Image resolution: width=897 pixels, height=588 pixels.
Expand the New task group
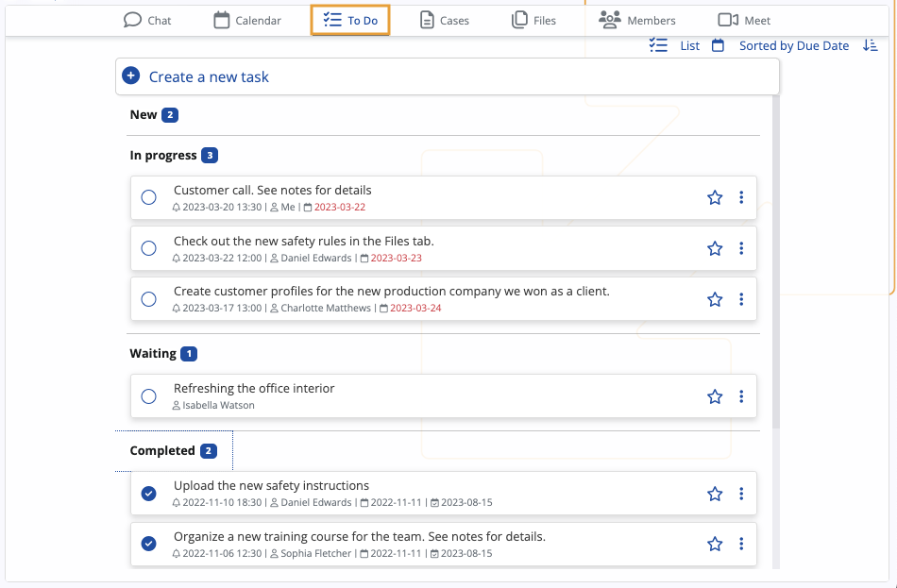click(x=143, y=115)
